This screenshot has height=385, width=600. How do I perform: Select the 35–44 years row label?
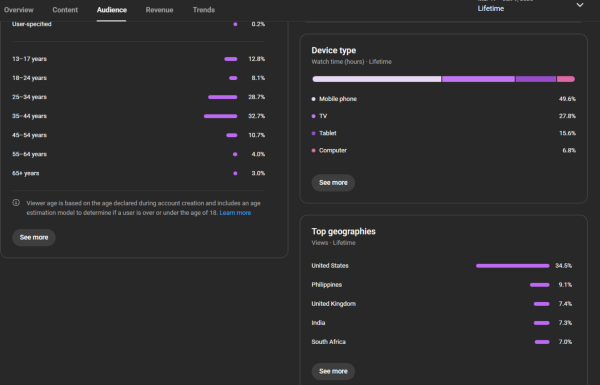coord(29,116)
